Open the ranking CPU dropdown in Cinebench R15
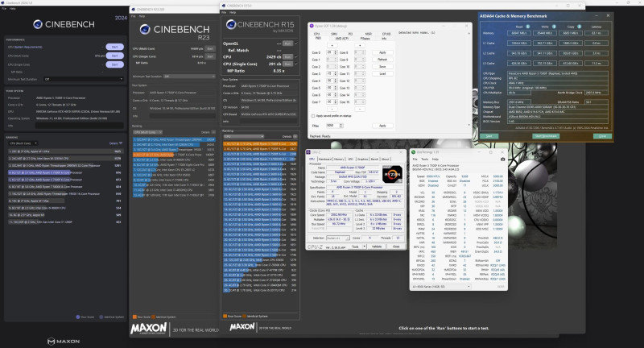This screenshot has height=348, width=644. [x=244, y=136]
